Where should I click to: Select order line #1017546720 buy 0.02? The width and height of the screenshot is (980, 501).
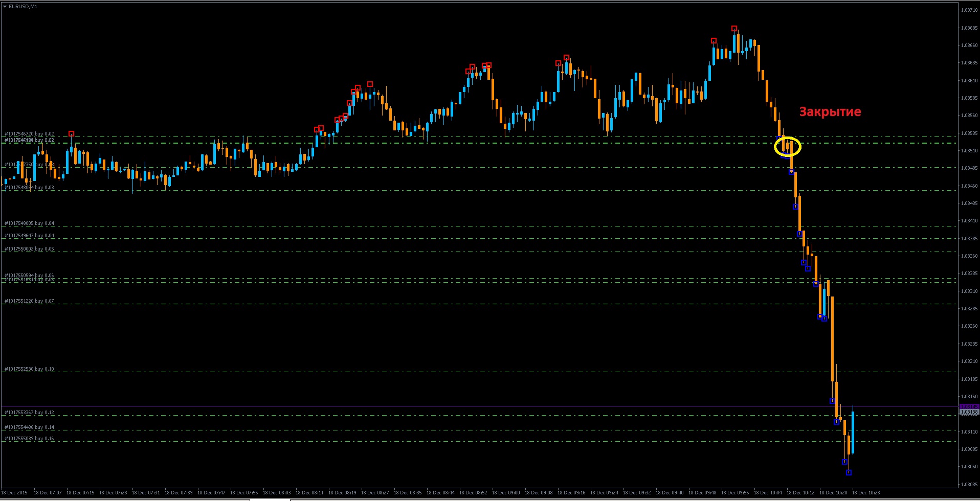[29, 134]
